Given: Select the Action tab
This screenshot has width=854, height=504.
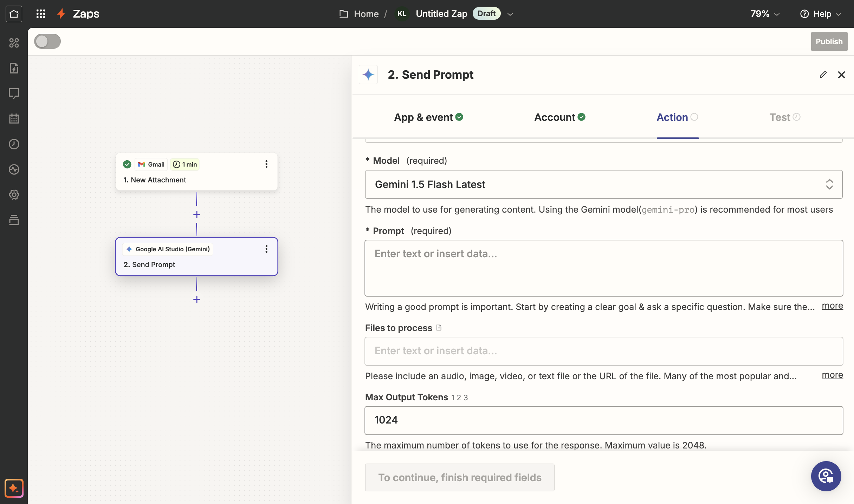Looking at the screenshot, I should tap(677, 117).
